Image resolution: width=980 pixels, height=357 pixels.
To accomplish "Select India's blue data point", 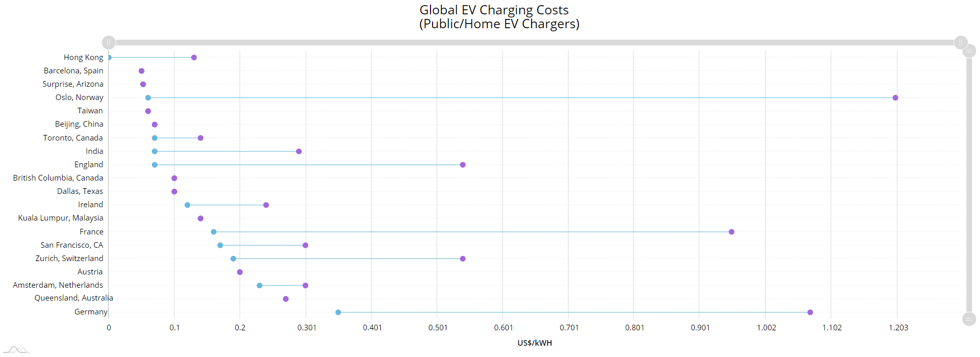I will point(155,151).
